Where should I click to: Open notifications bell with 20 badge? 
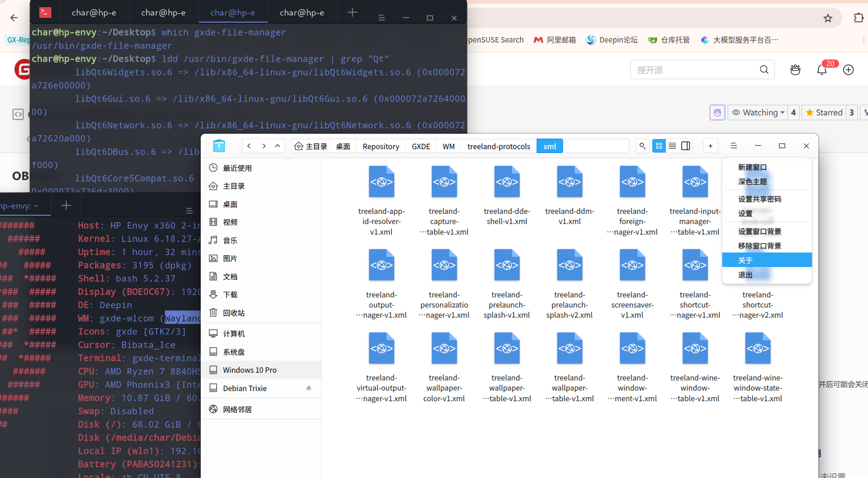822,70
